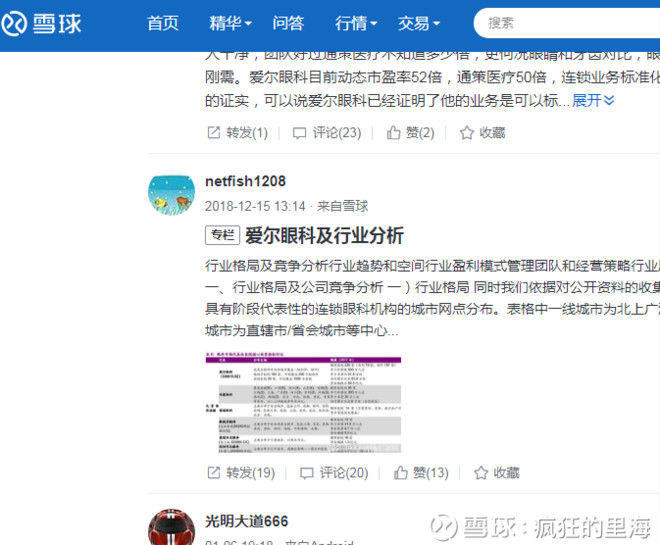660x545 pixels.
Task: Open article 爱尔眼科及行业分析
Action: tap(325, 235)
